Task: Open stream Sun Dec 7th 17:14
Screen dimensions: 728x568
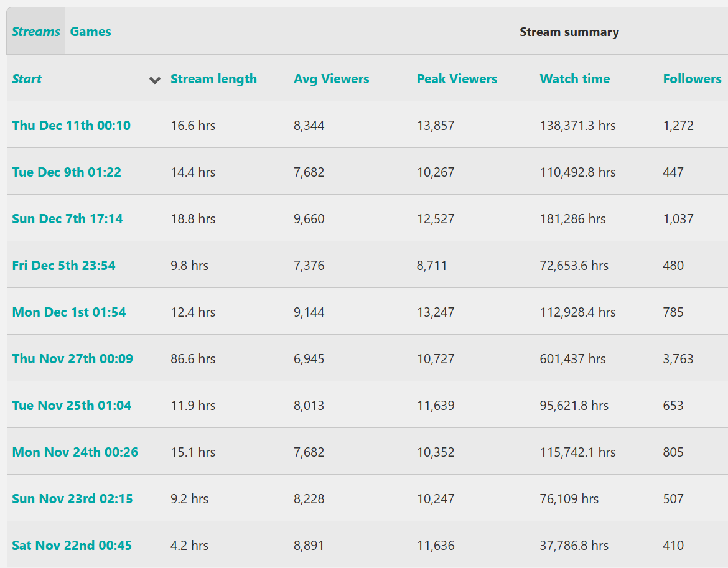Action: 67,218
